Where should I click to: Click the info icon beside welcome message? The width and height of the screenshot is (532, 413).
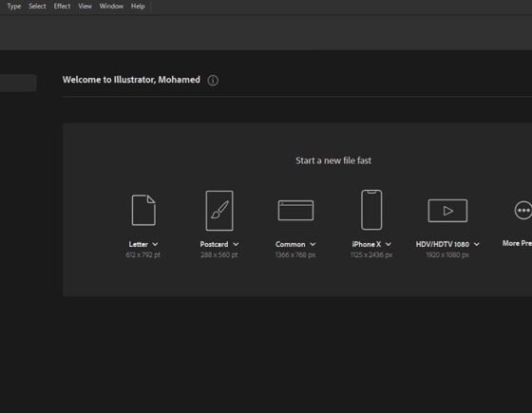tap(213, 81)
